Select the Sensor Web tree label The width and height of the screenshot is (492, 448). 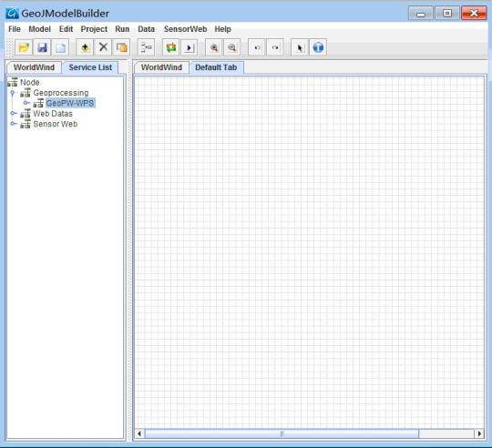[x=56, y=124]
